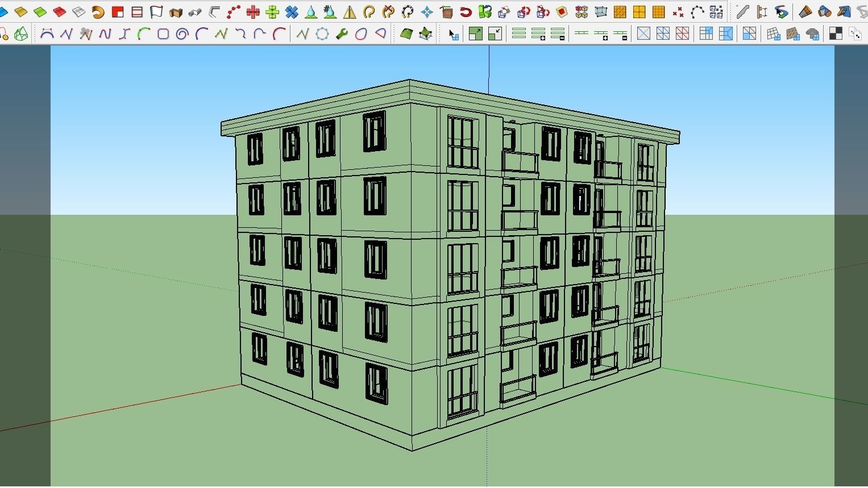The image size is (868, 488).
Task: Click the yellow surface patch icon
Action: (21, 12)
